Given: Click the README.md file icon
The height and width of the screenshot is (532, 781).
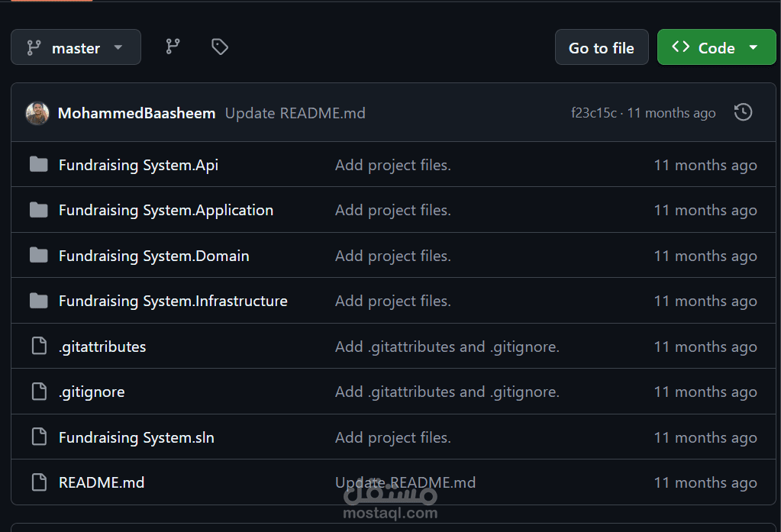Looking at the screenshot, I should pyautogui.click(x=38, y=482).
